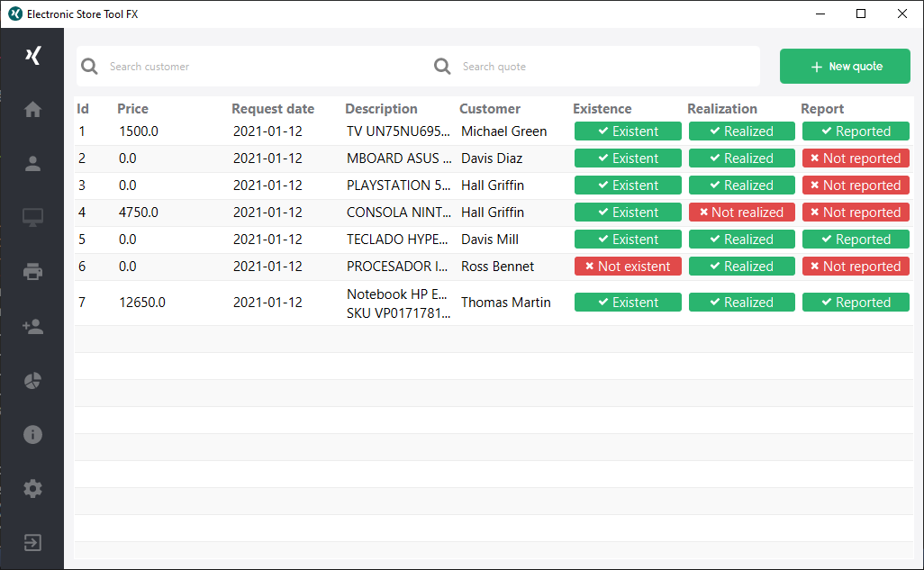Open the info icon in sidebar
Image resolution: width=924 pixels, height=570 pixels.
(x=32, y=434)
